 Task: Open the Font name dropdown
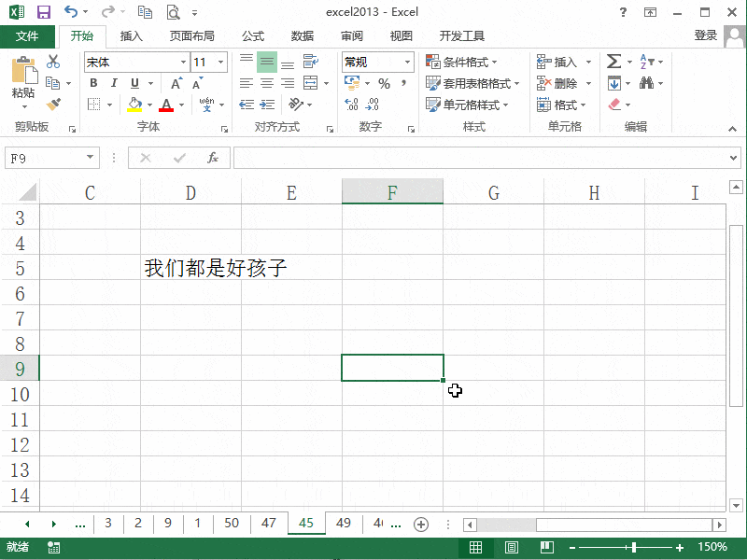pos(183,63)
